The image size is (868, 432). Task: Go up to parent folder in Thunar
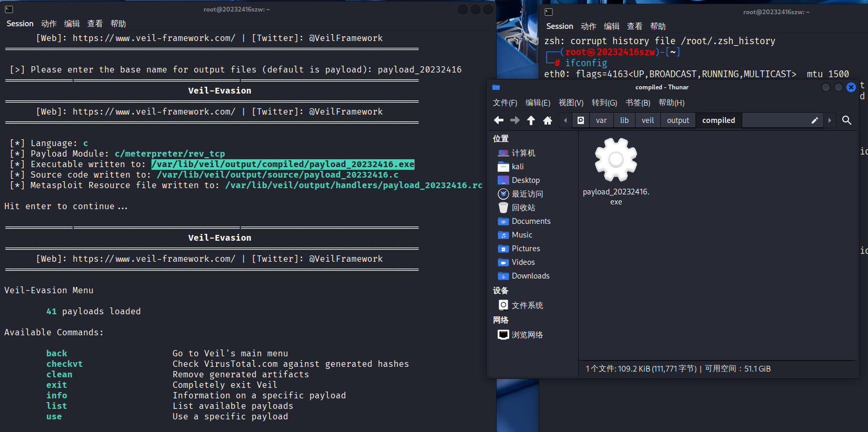pos(531,120)
